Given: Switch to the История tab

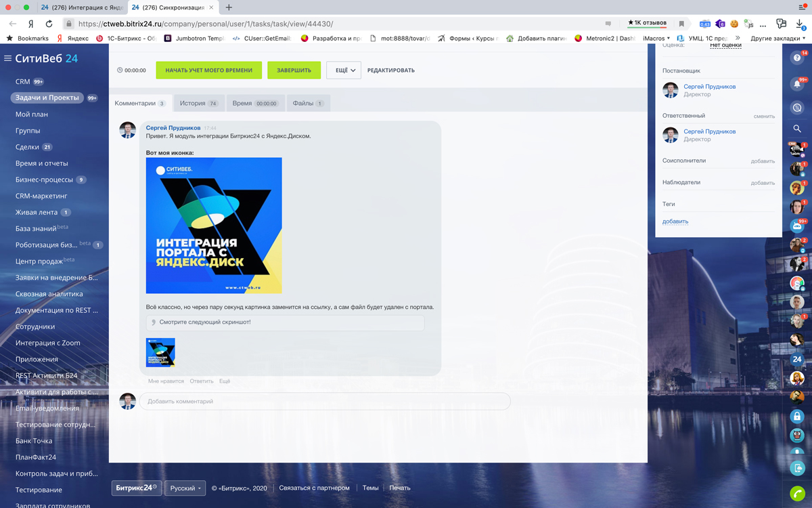Looking at the screenshot, I should (198, 104).
